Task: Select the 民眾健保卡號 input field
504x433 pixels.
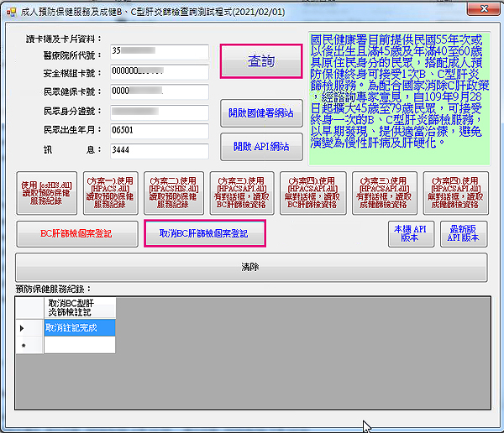Action: click(158, 91)
